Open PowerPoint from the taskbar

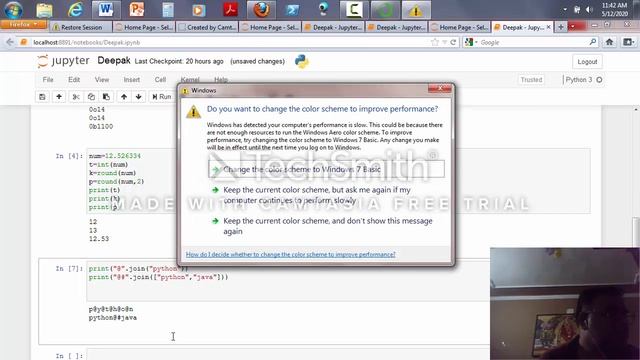pyautogui.click(x=137, y=10)
